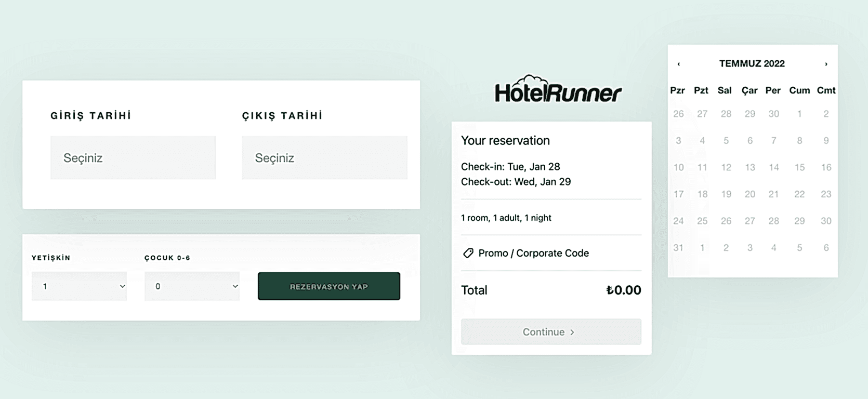Screen dimensions: 868x399
Task: Select day 10 in the calendar
Action: [678, 167]
